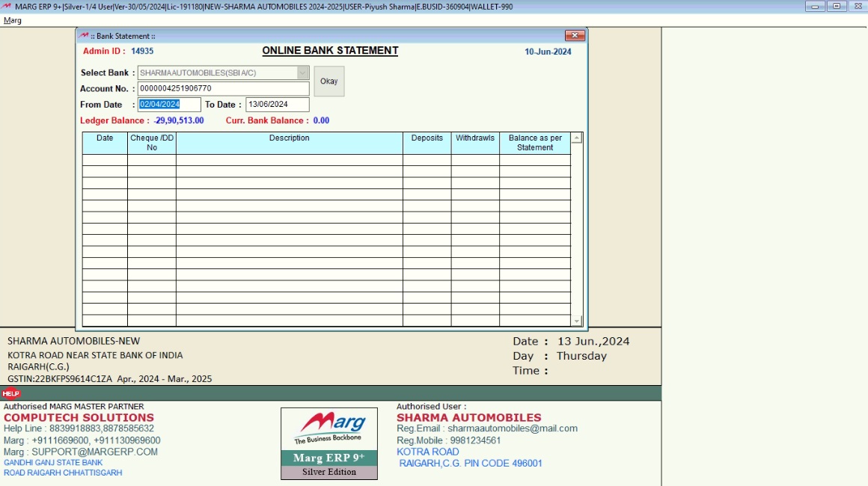Click the Thursday day text
This screenshot has height=486, width=868.
pos(582,356)
